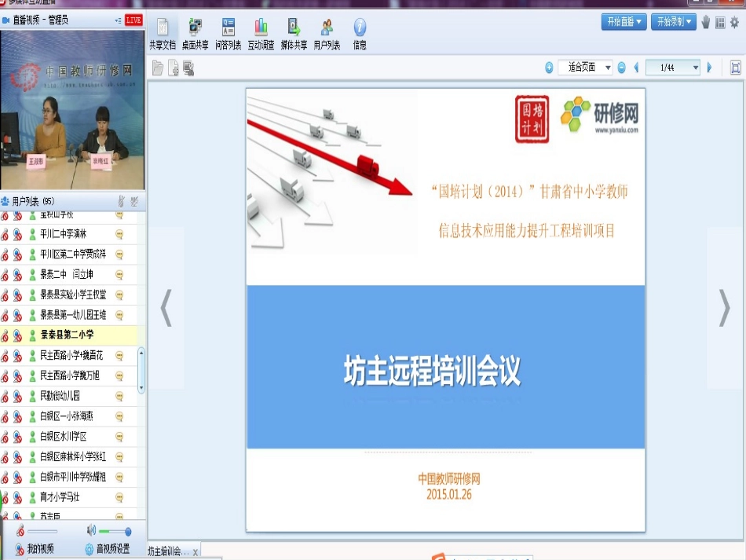Screen dimensions: 746x560
Task: Click the 直播视频 - 管理员 panel title
Action: 40,20
